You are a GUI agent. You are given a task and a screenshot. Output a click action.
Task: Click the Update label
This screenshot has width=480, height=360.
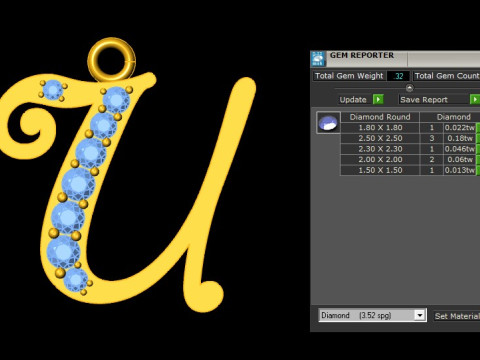click(x=353, y=100)
